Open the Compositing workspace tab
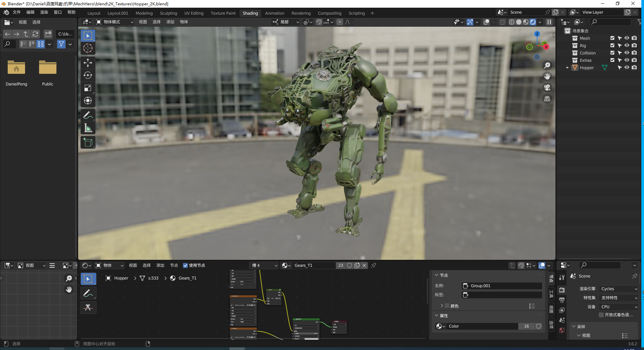 pos(329,13)
